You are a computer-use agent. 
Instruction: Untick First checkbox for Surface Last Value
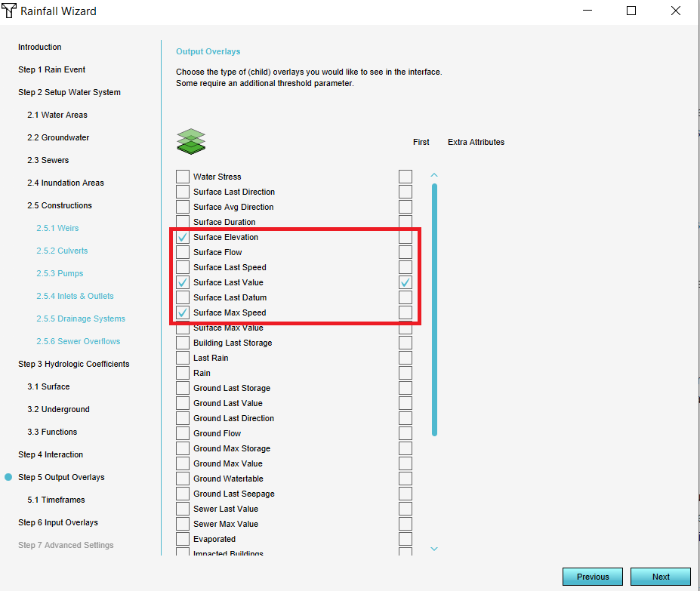[x=406, y=282]
